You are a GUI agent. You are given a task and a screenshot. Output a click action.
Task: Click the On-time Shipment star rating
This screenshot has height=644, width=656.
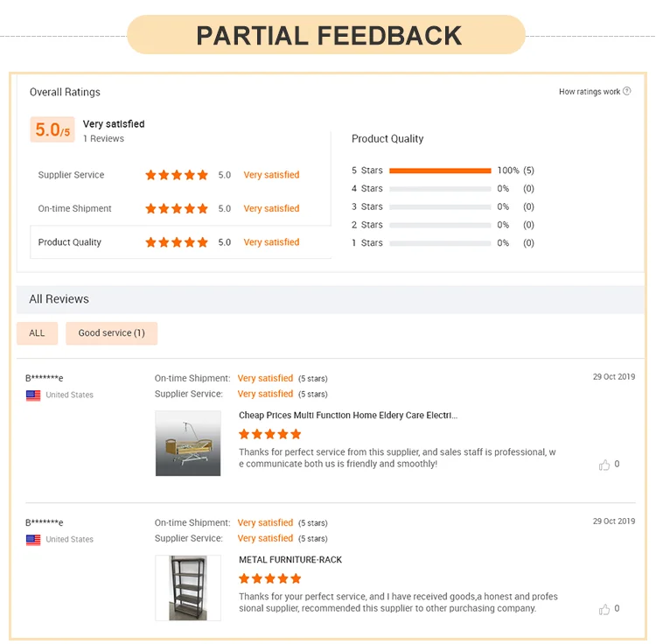click(x=177, y=208)
